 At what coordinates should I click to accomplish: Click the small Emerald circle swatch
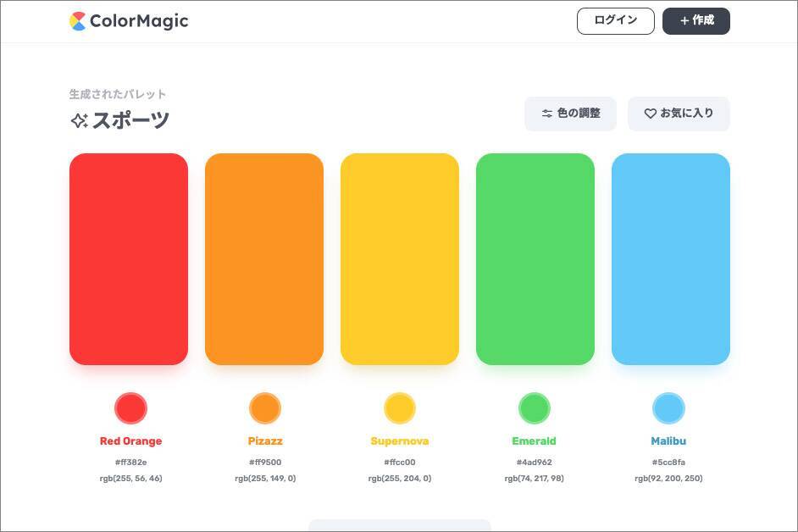(x=535, y=408)
